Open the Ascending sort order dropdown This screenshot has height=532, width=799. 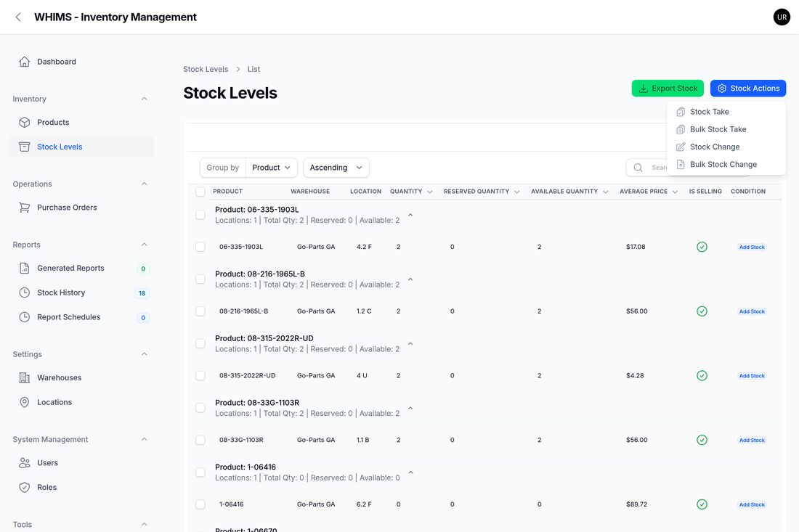[x=336, y=168]
